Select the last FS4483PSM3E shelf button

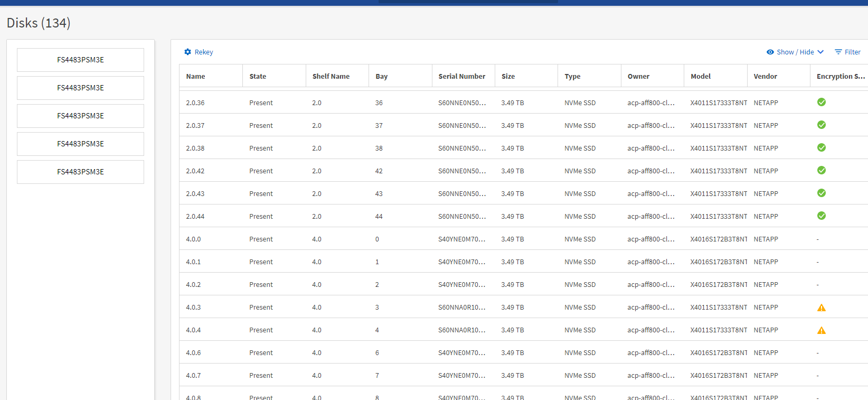coord(80,172)
